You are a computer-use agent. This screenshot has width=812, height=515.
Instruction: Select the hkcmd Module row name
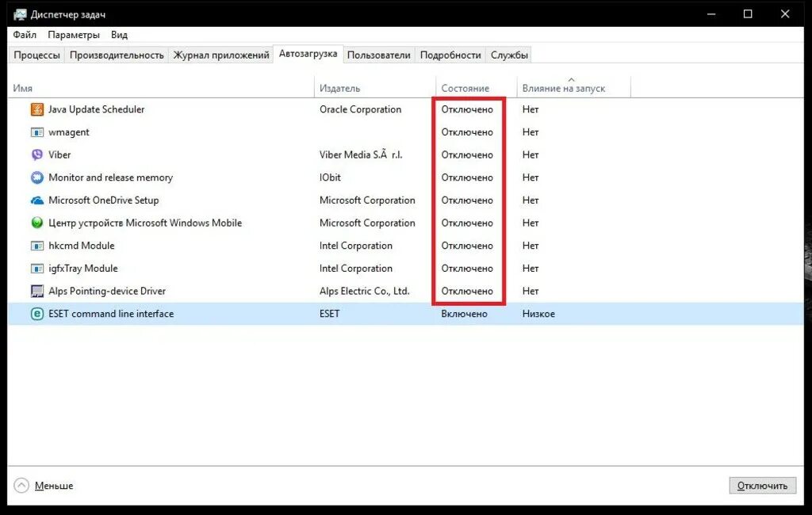point(82,246)
